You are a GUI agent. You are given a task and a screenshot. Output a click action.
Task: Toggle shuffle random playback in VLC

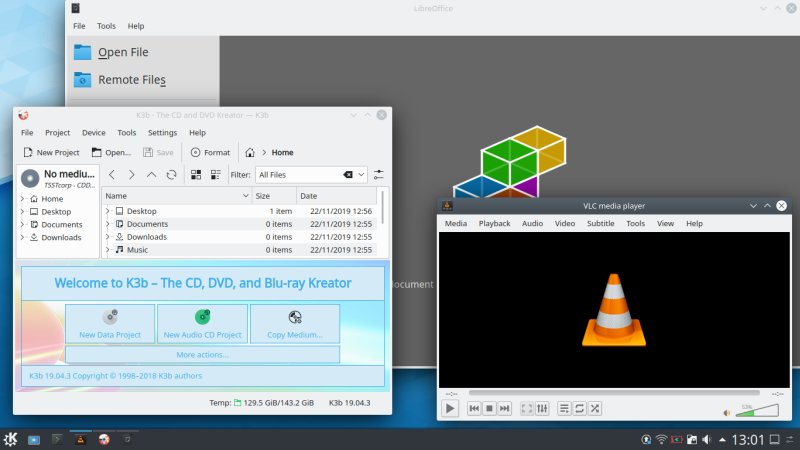pos(594,408)
